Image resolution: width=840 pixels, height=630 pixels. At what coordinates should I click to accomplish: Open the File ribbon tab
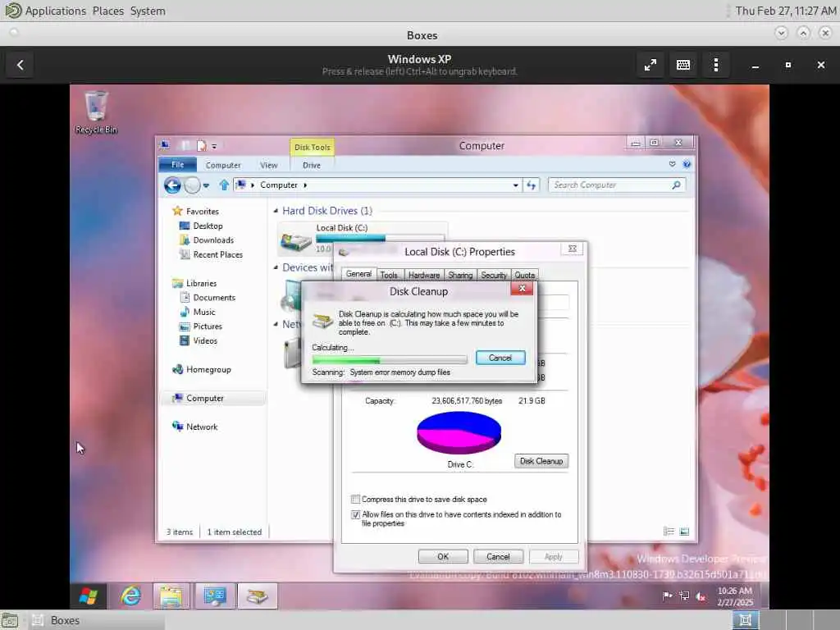coord(177,165)
